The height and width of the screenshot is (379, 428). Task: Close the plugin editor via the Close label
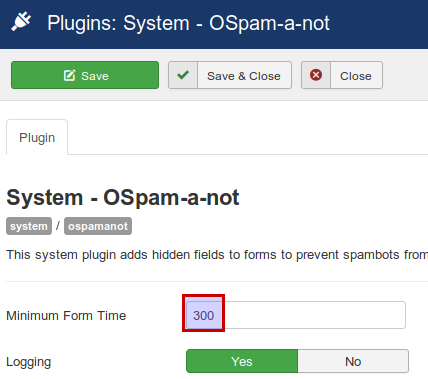pos(356,76)
